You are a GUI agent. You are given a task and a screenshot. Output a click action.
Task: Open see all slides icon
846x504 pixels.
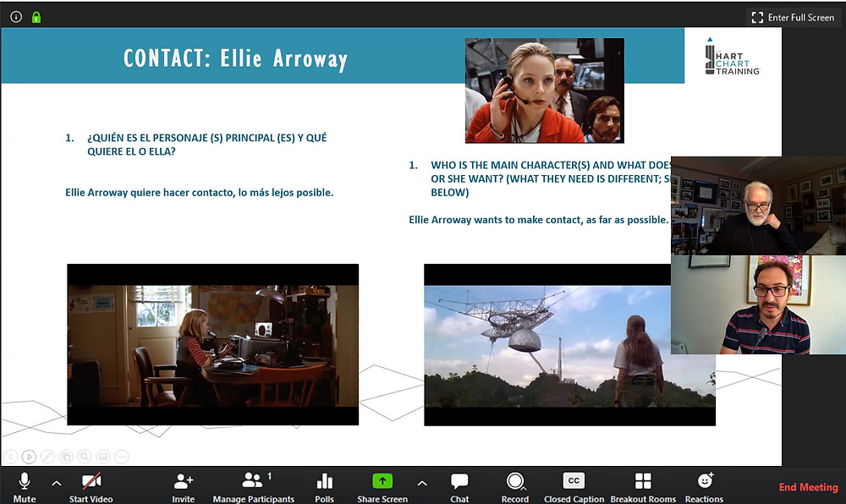coord(66,457)
